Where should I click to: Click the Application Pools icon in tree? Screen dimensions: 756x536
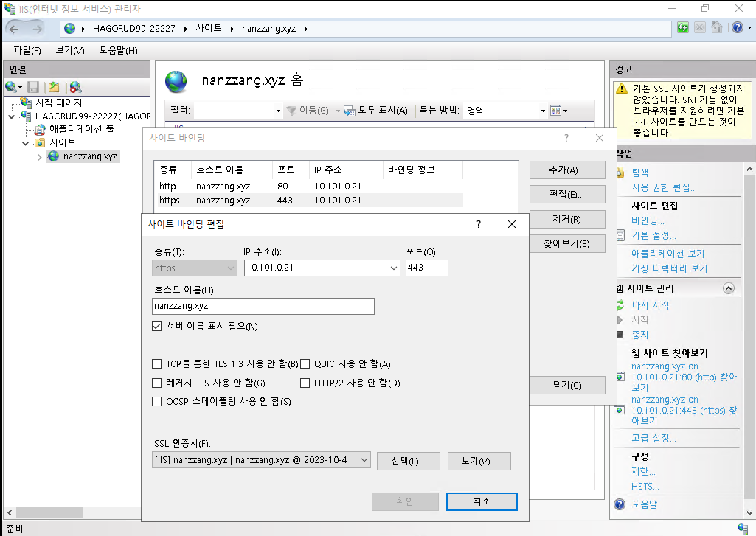(41, 129)
